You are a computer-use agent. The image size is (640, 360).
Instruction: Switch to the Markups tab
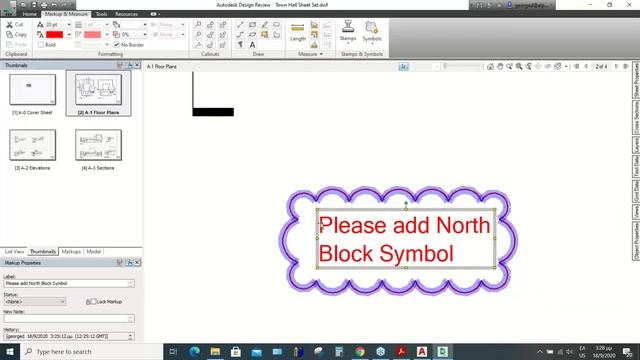click(71, 251)
